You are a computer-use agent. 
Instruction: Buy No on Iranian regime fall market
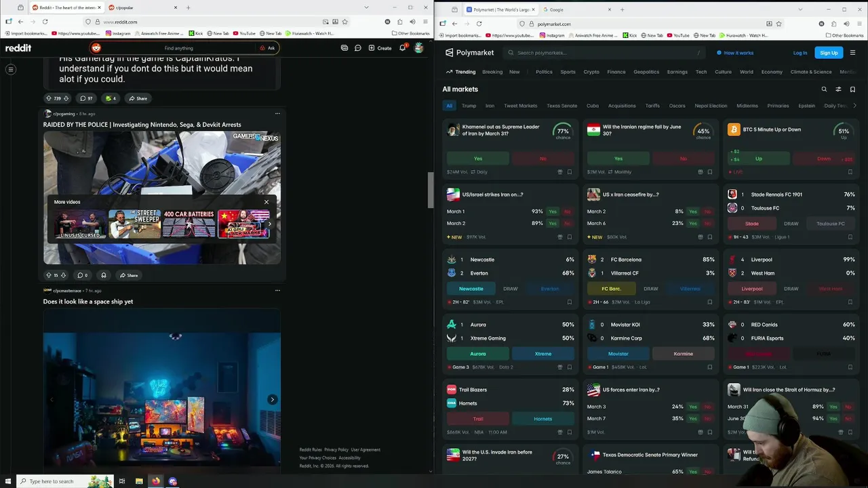point(683,159)
